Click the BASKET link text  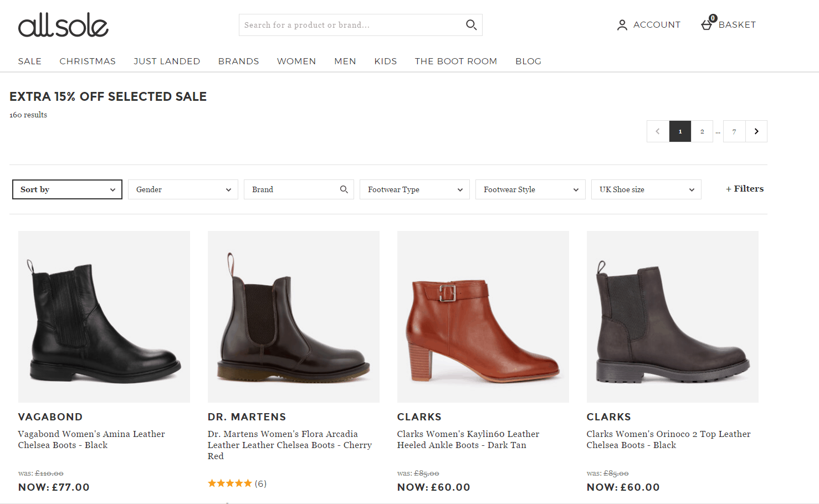coord(737,25)
